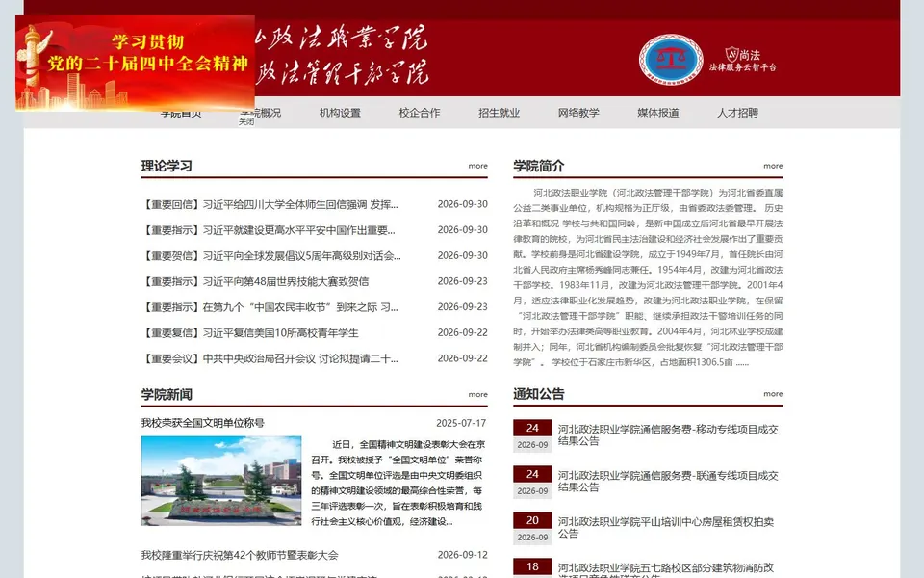Image resolution: width=924 pixels, height=578 pixels.
Task: Click the 2026-09-12 news date
Action: click(463, 555)
